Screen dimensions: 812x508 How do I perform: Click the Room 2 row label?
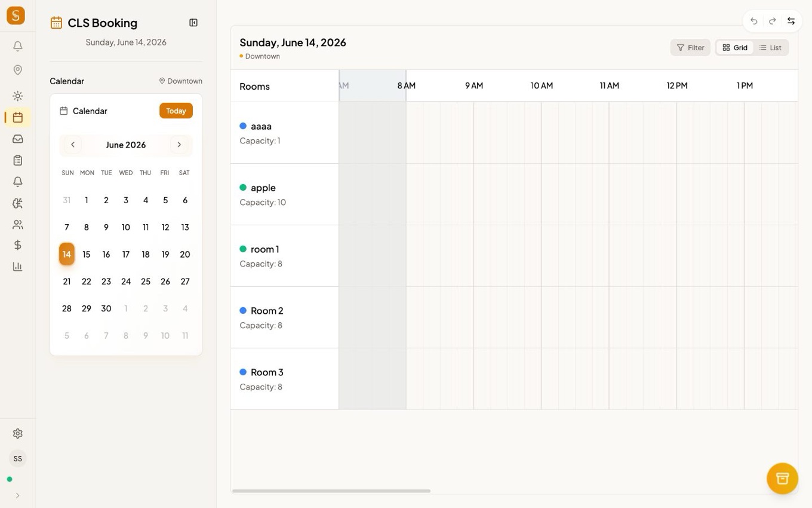pos(267,311)
